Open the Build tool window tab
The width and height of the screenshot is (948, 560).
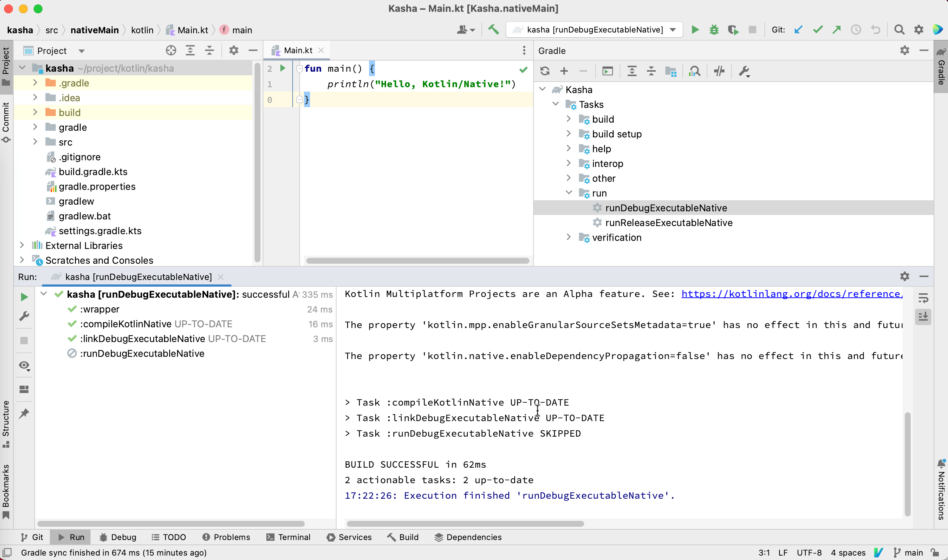point(403,537)
